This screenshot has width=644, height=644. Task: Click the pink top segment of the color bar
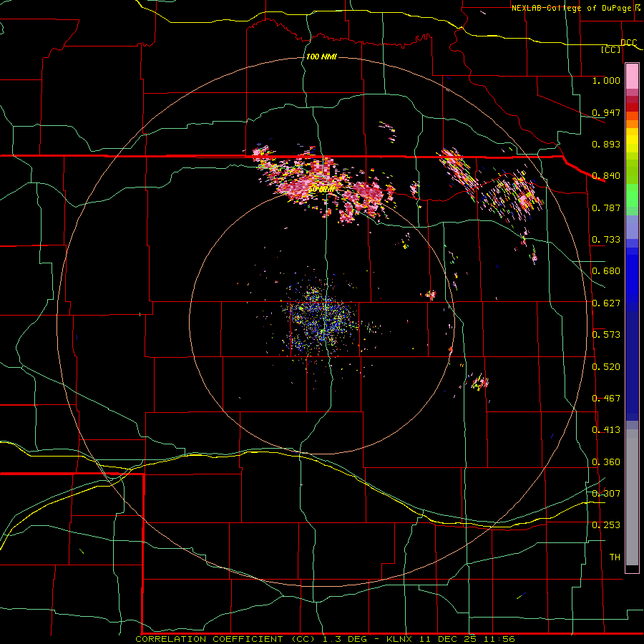click(632, 77)
